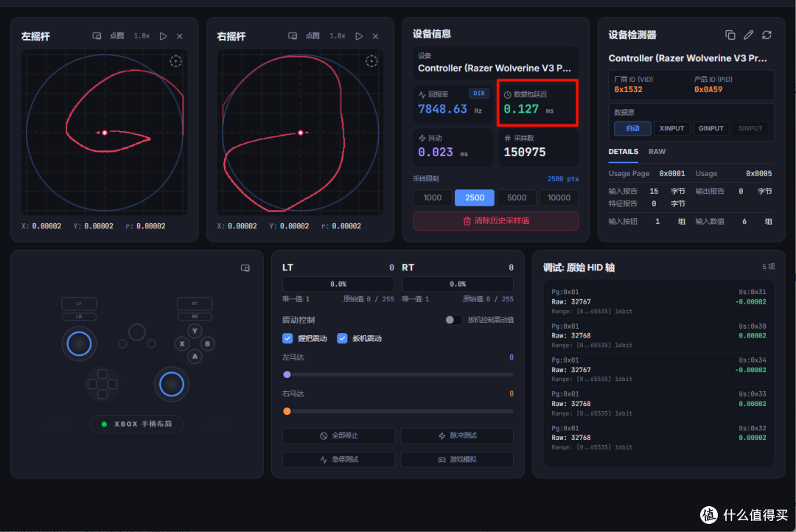Start right stick recording playback

[359, 36]
